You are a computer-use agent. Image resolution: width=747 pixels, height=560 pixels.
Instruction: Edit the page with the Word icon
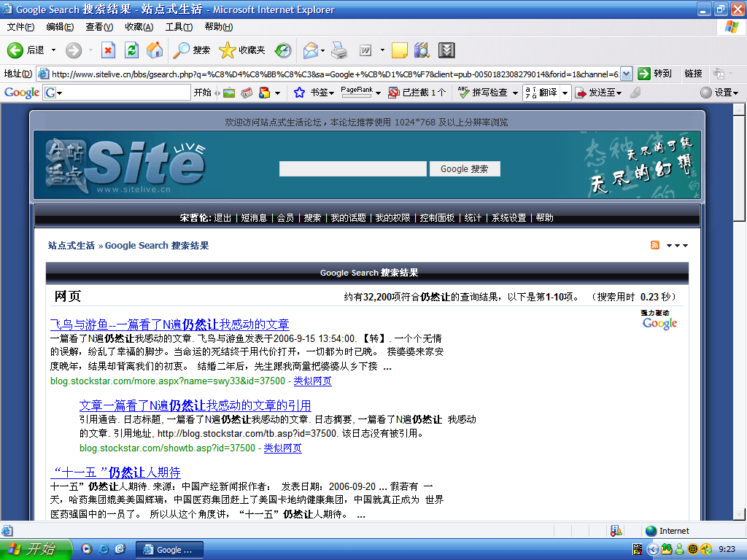pyautogui.click(x=365, y=50)
